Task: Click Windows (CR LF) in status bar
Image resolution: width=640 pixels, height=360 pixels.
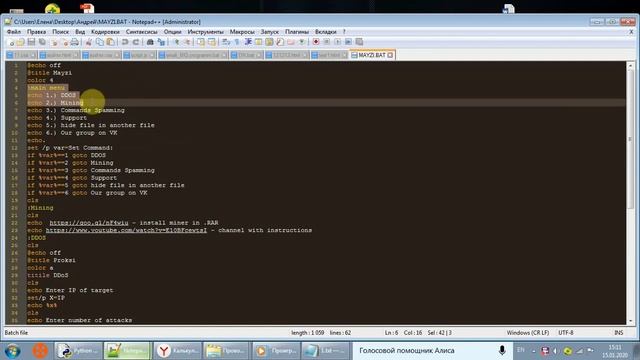Action: [x=528, y=333]
